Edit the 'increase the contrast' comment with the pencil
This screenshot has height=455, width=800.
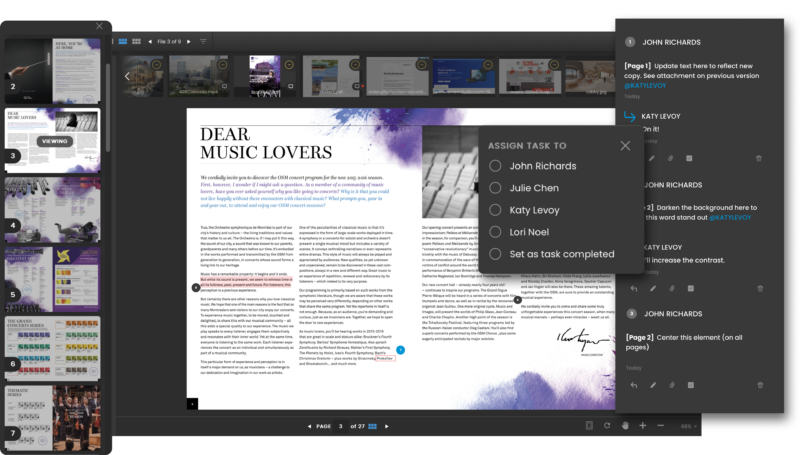click(x=653, y=288)
